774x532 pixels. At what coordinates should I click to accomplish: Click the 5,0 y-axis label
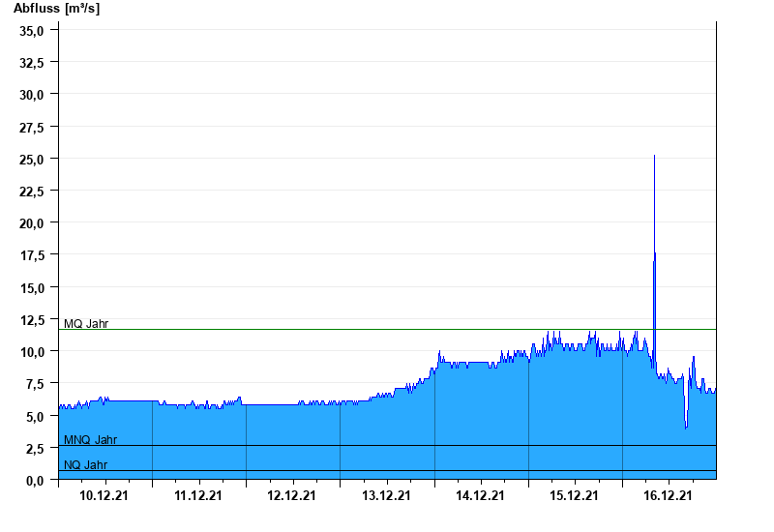pos(35,417)
